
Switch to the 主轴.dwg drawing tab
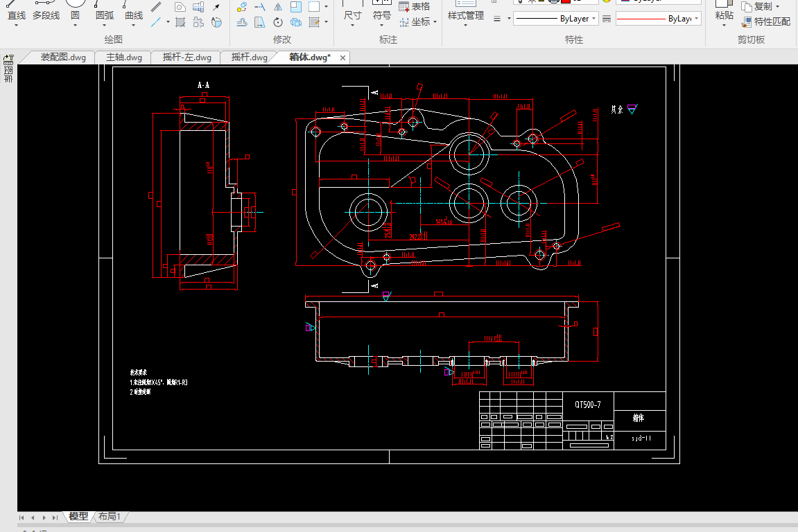click(x=123, y=57)
